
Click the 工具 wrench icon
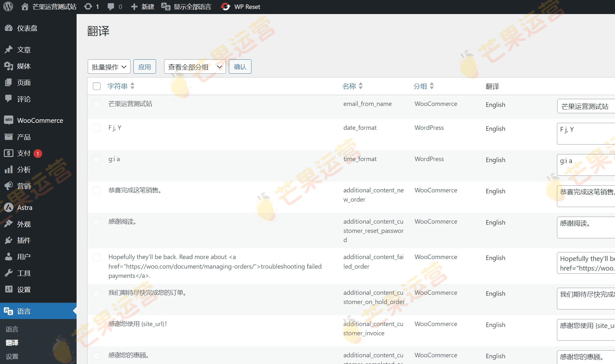pos(9,273)
